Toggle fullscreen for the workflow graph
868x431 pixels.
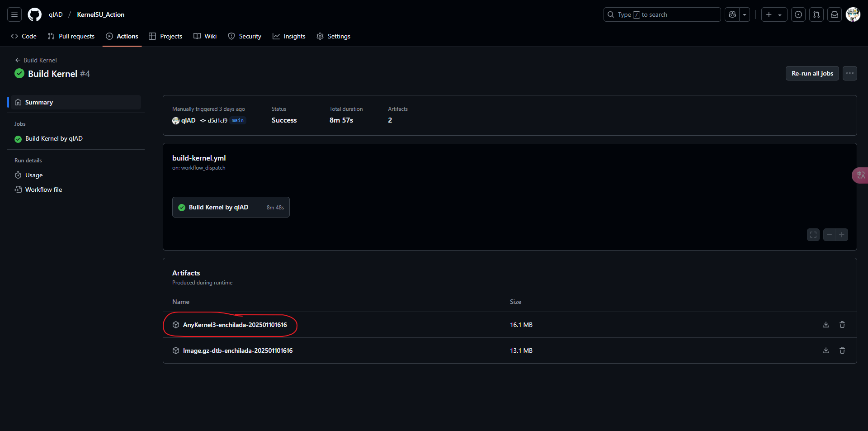pyautogui.click(x=813, y=235)
